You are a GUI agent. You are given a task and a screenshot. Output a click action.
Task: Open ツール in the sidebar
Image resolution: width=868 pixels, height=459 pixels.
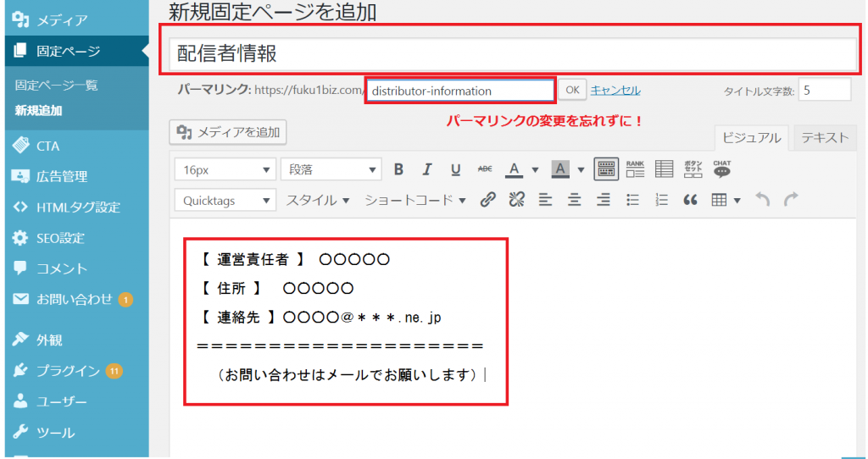pos(76,432)
